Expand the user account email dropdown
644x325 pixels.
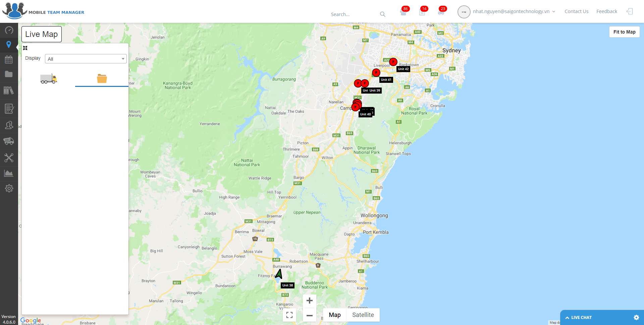click(x=514, y=11)
